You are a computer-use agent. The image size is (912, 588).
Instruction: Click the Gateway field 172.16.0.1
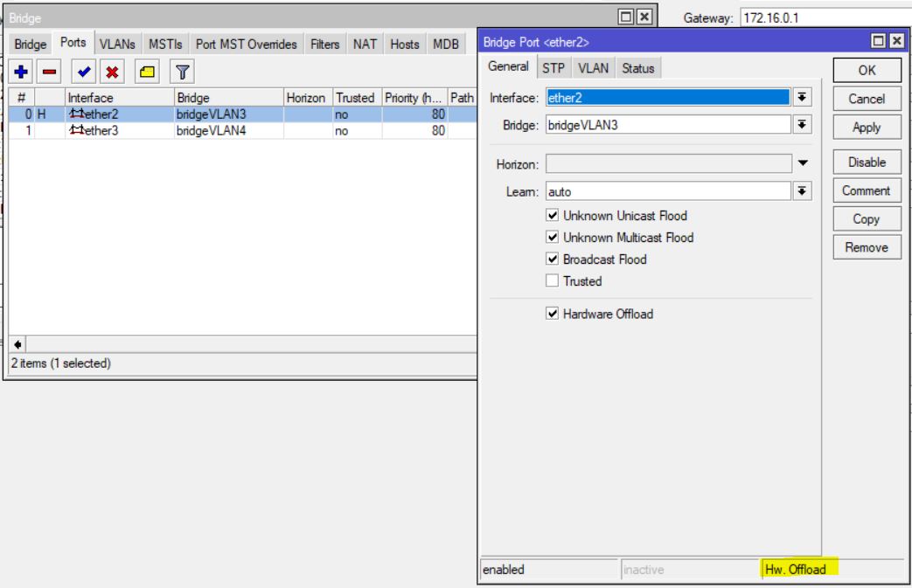click(x=826, y=18)
